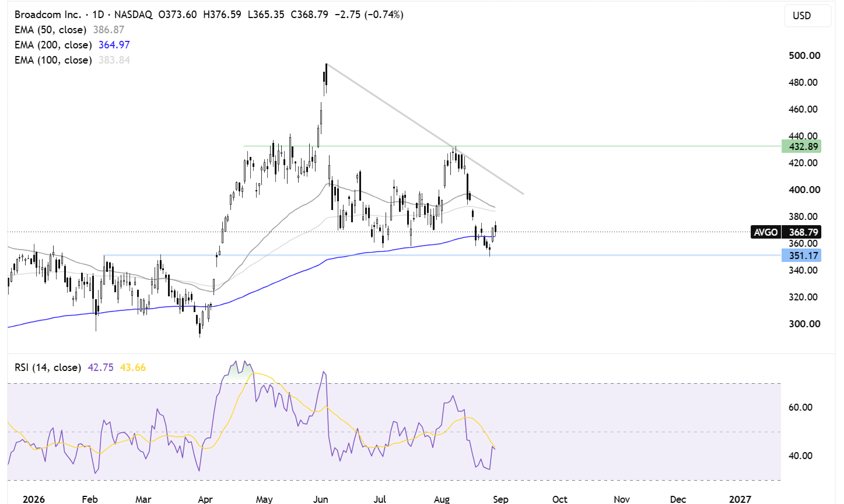Click the yellow RSI average value 43.66
This screenshot has width=844, height=504.
coord(133,367)
